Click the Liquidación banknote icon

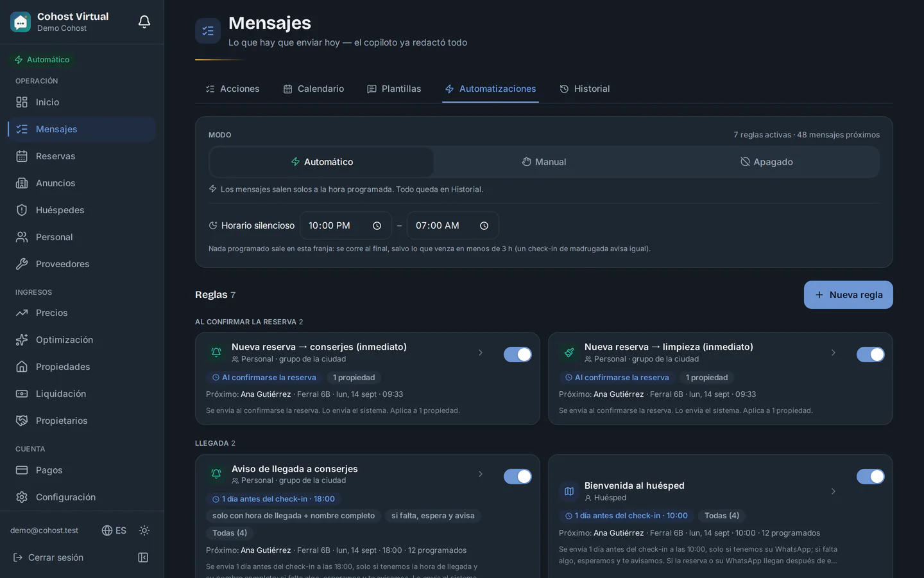coord(22,394)
